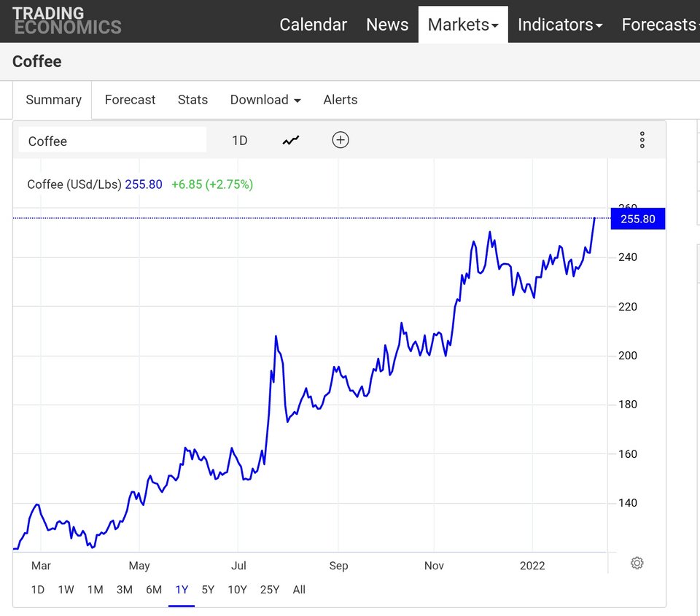The width and height of the screenshot is (700, 616).
Task: Open the chart three-dot options menu
Action: 642,140
